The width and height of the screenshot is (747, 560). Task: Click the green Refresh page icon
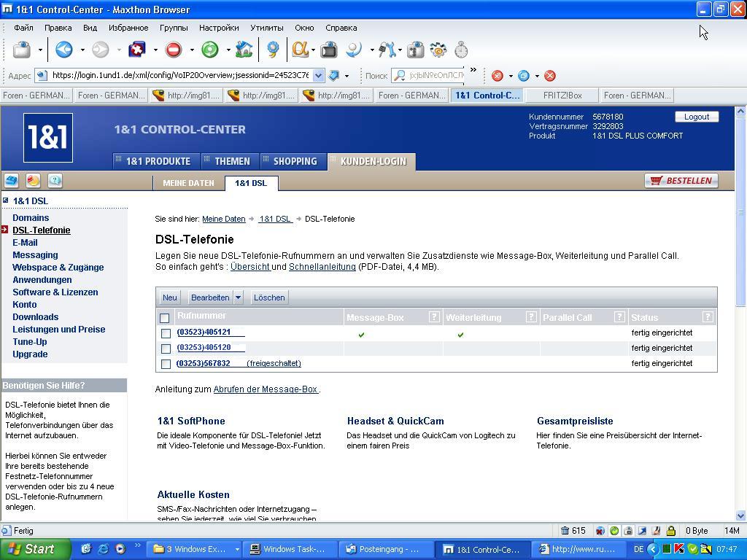click(209, 50)
